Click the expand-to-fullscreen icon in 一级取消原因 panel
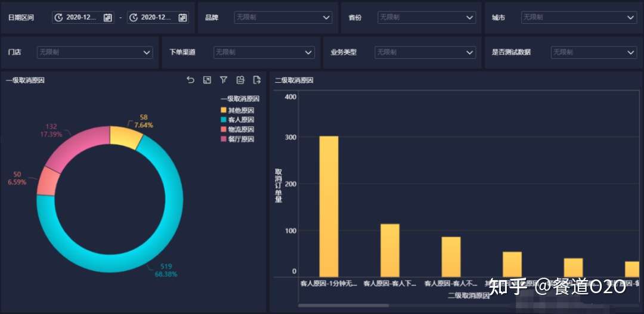The width and height of the screenshot is (644, 314). (207, 80)
